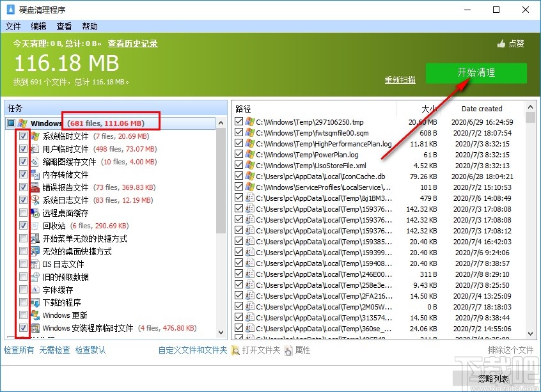Click the 重新扫描 rescan link
Screen dimensions: 541x392
400,80
